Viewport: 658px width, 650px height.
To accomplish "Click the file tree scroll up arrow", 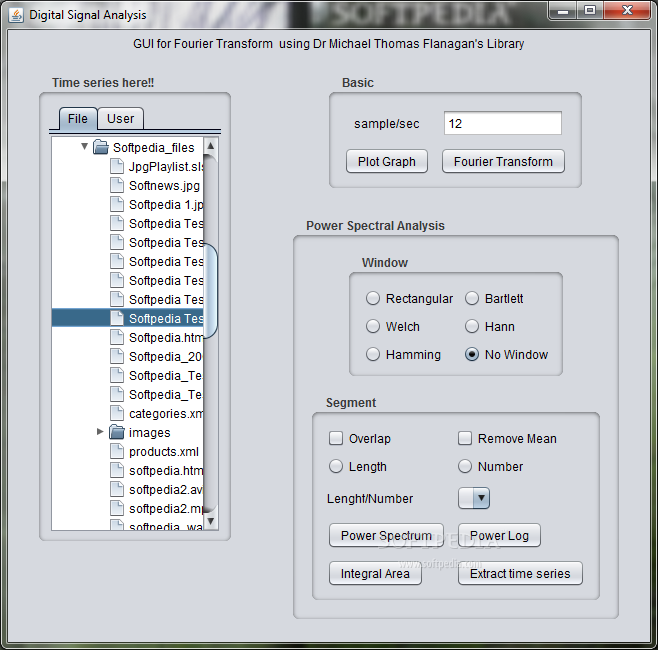I will click(211, 146).
